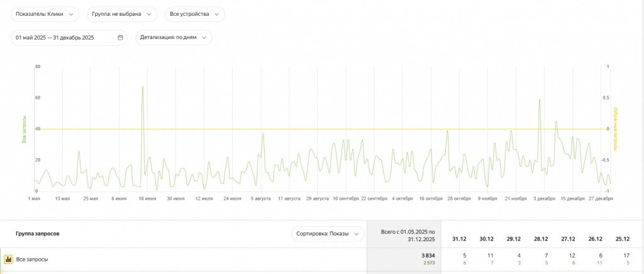
Task: Open the 'Все устройства' dropdown
Action: point(195,14)
